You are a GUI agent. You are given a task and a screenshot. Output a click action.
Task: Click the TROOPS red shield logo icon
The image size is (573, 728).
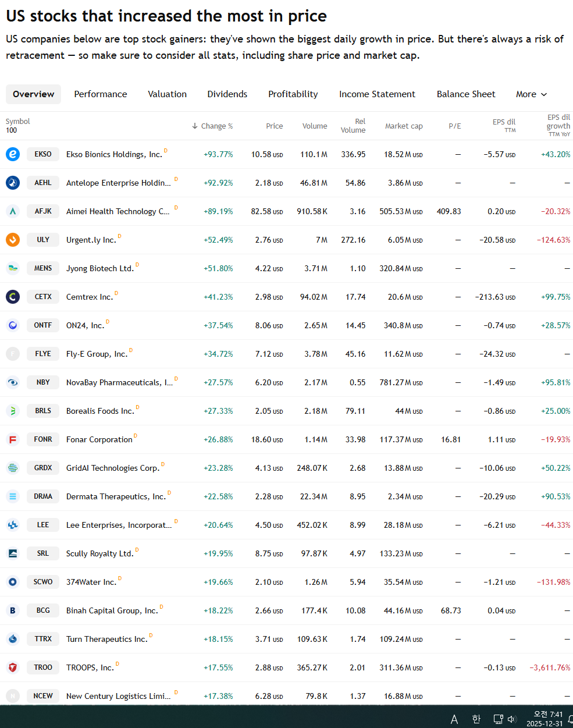coord(13,667)
